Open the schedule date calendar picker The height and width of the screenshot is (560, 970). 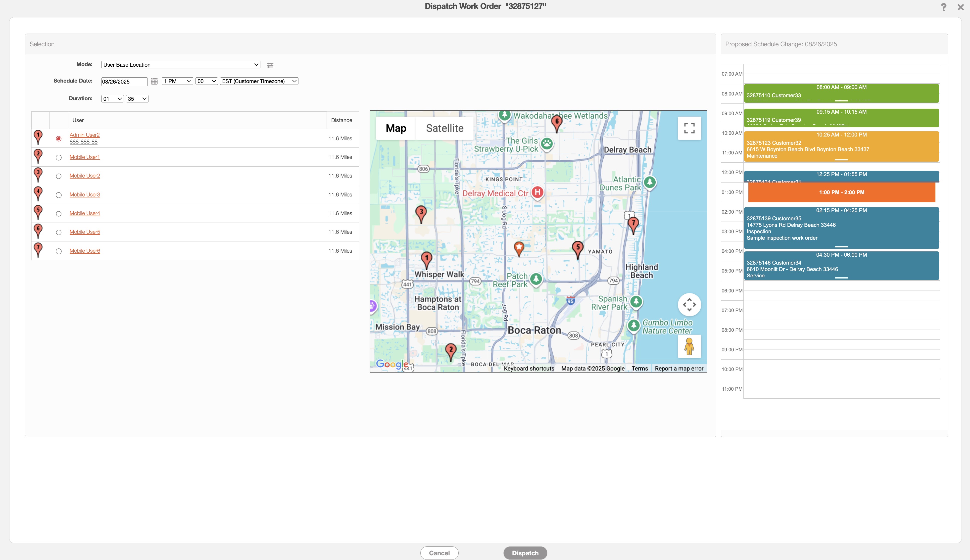154,81
